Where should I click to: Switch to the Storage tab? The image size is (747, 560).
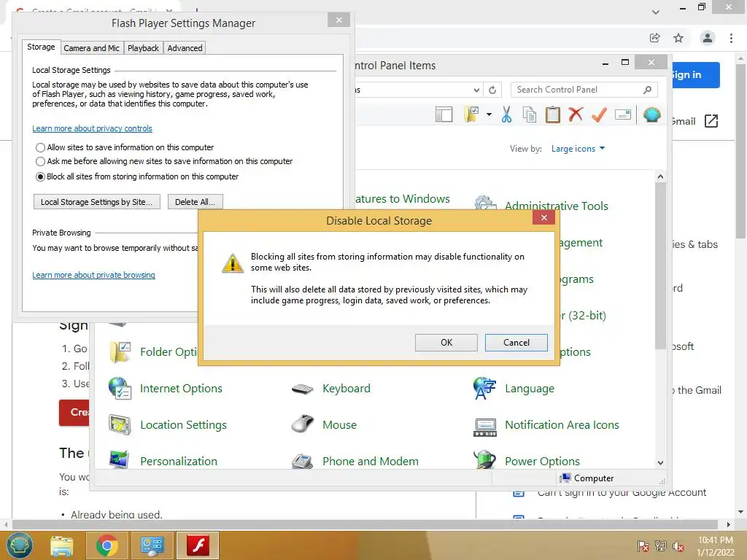[41, 47]
